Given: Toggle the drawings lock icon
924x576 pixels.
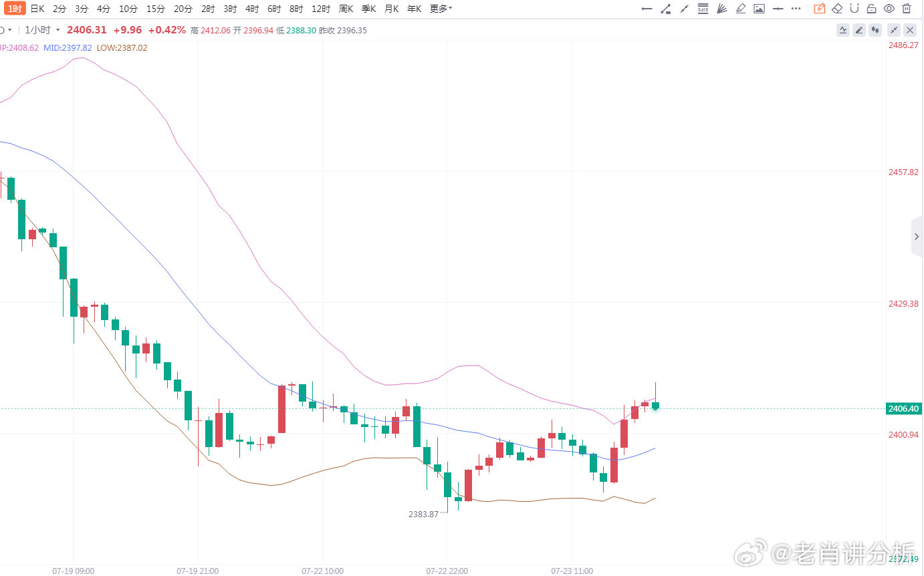Looking at the screenshot, I should tap(871, 9).
